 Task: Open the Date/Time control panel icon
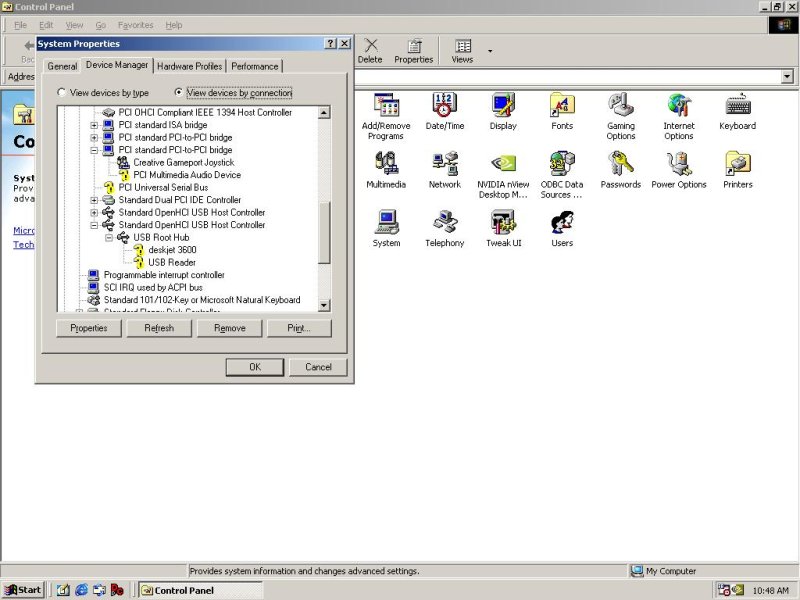444,106
